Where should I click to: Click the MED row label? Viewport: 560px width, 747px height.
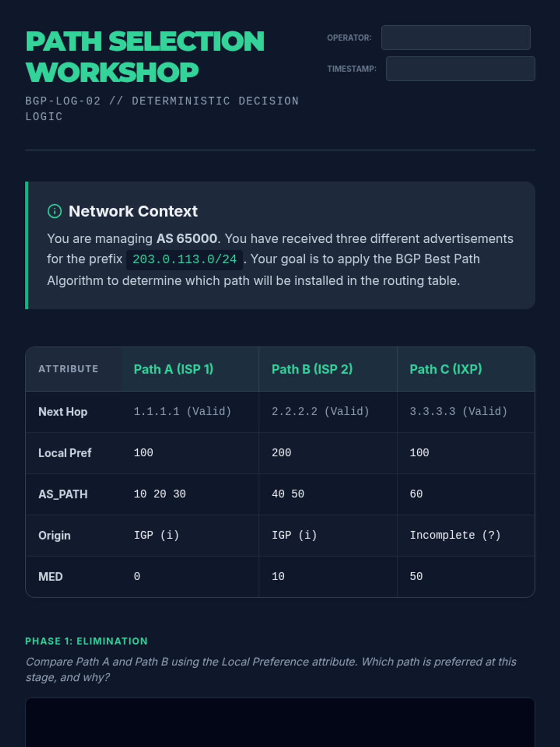[50, 577]
